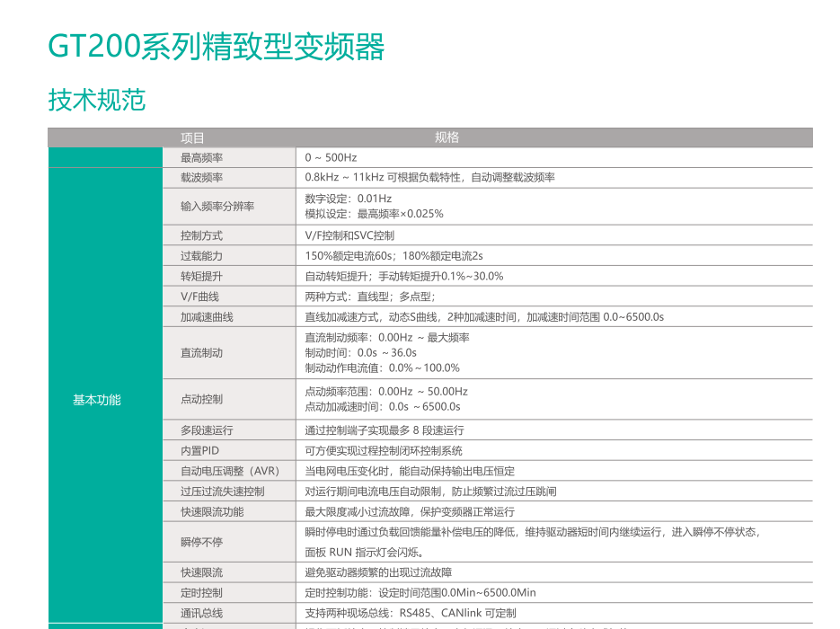Click the 项目 column header
The image size is (840, 629).
(192, 137)
